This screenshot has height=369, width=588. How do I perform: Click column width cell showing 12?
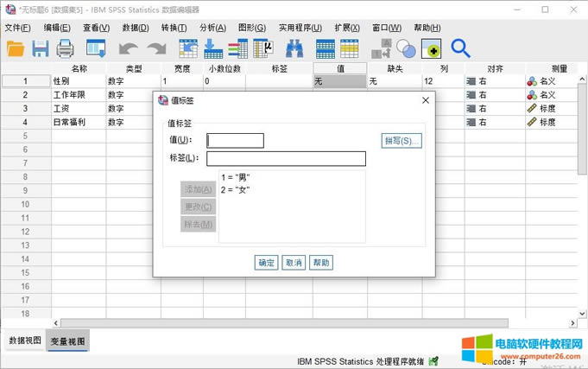[443, 81]
